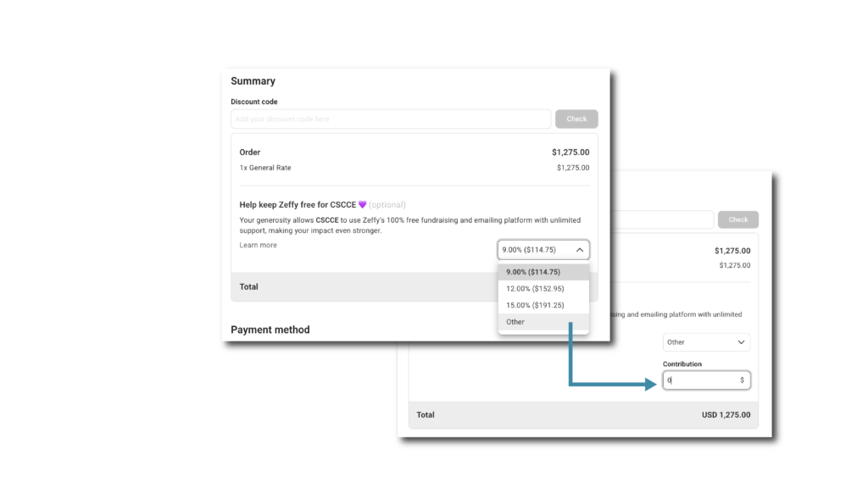This screenshot has height=488, width=868.
Task: Open the Learn more link
Action: [258, 245]
